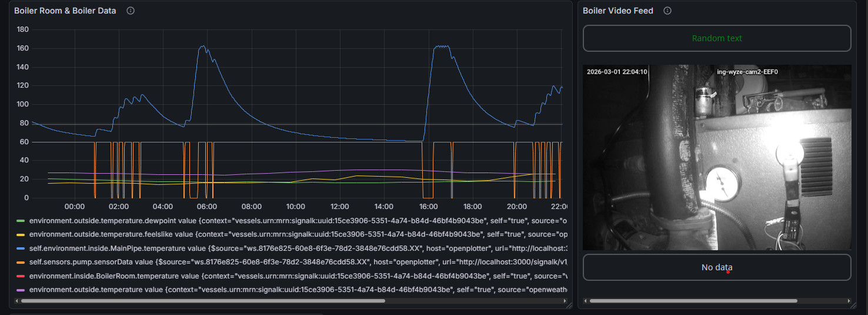The width and height of the screenshot is (868, 315).
Task: Click the boiler camera video feed image
Action: tap(717, 158)
